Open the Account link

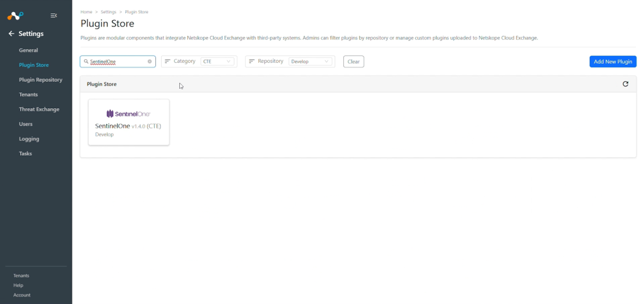click(x=22, y=295)
